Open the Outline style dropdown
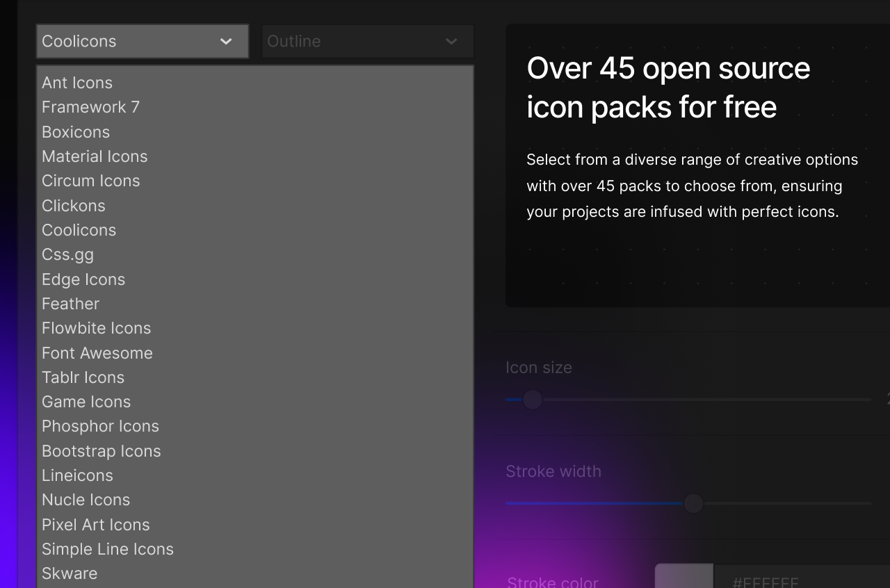 [x=368, y=42]
